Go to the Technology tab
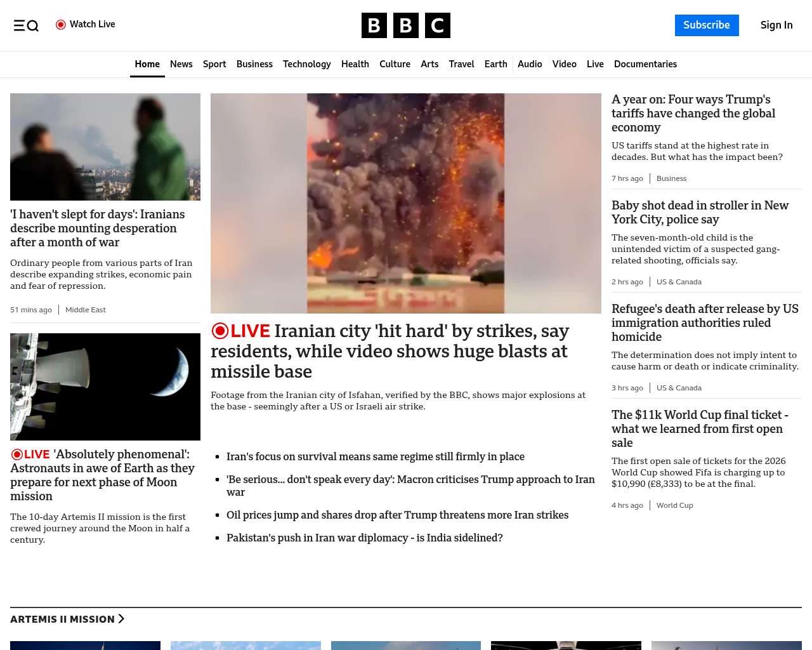The width and height of the screenshot is (812, 650). (x=306, y=64)
